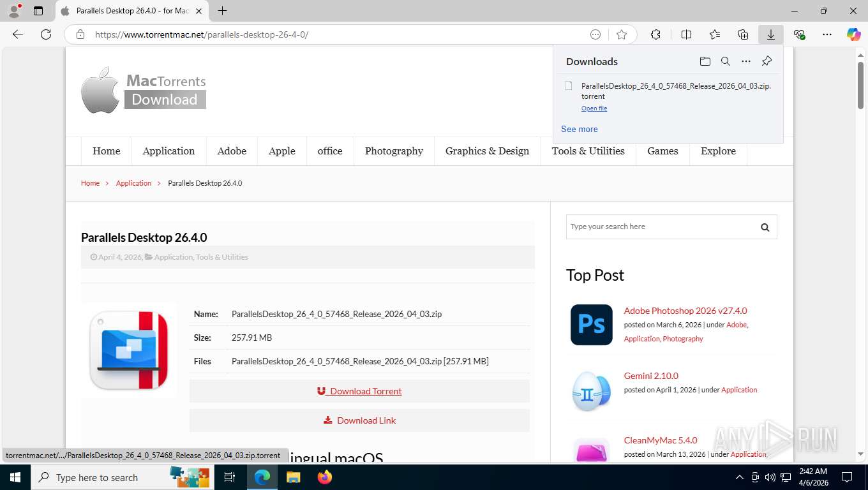Open the Extensions puzzle icon
The height and width of the screenshot is (490, 868).
coord(655,34)
